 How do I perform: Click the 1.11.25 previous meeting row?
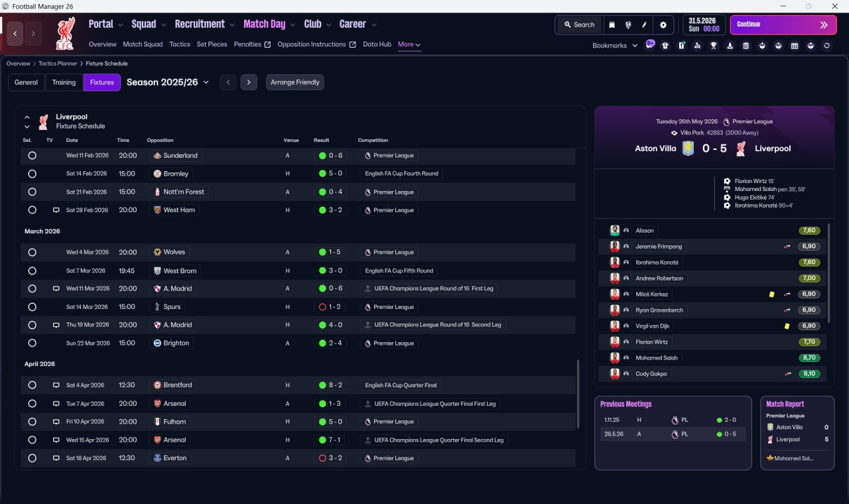coord(673,420)
